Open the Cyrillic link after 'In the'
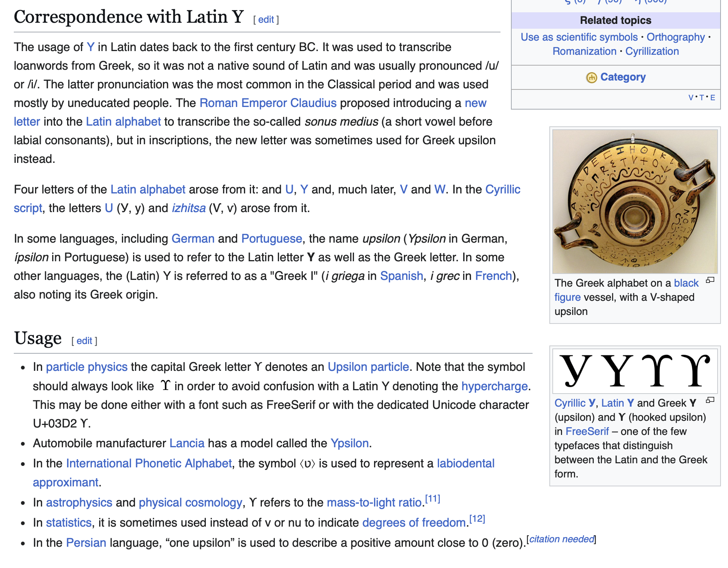The height and width of the screenshot is (568, 728). 503,189
